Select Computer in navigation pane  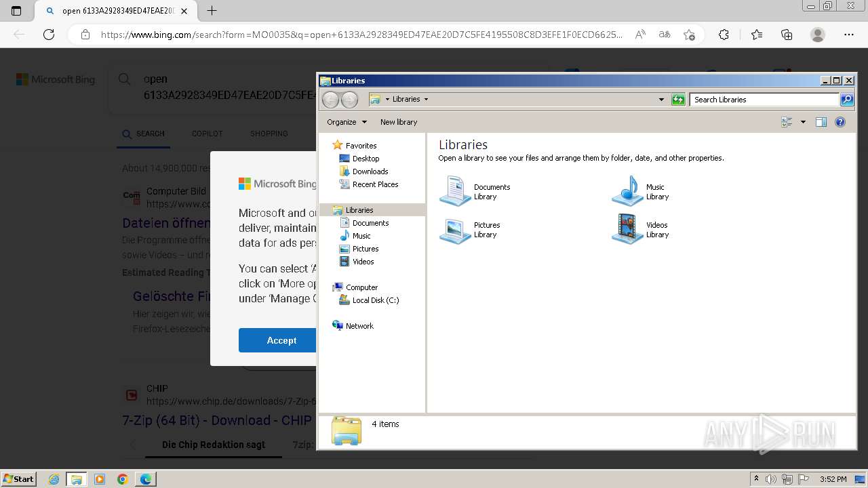361,287
